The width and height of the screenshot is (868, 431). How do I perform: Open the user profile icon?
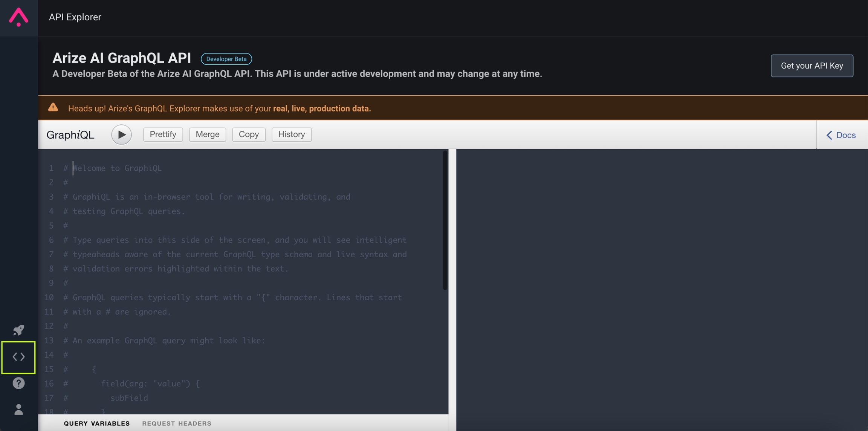coord(18,410)
